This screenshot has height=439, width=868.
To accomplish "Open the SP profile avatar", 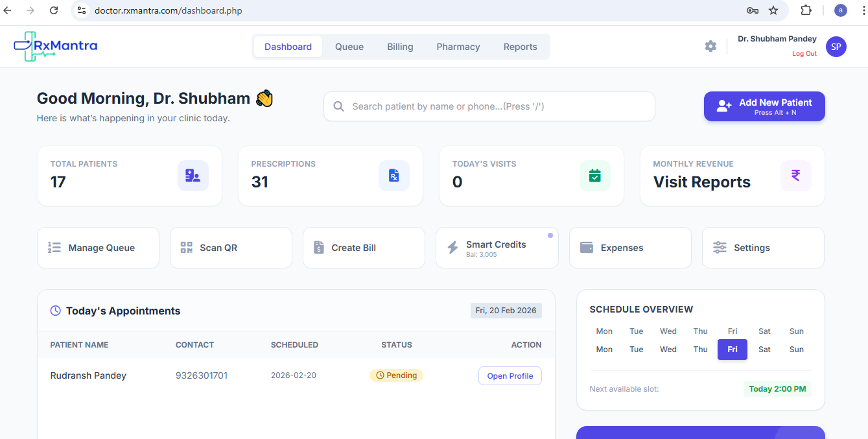I will coord(836,47).
